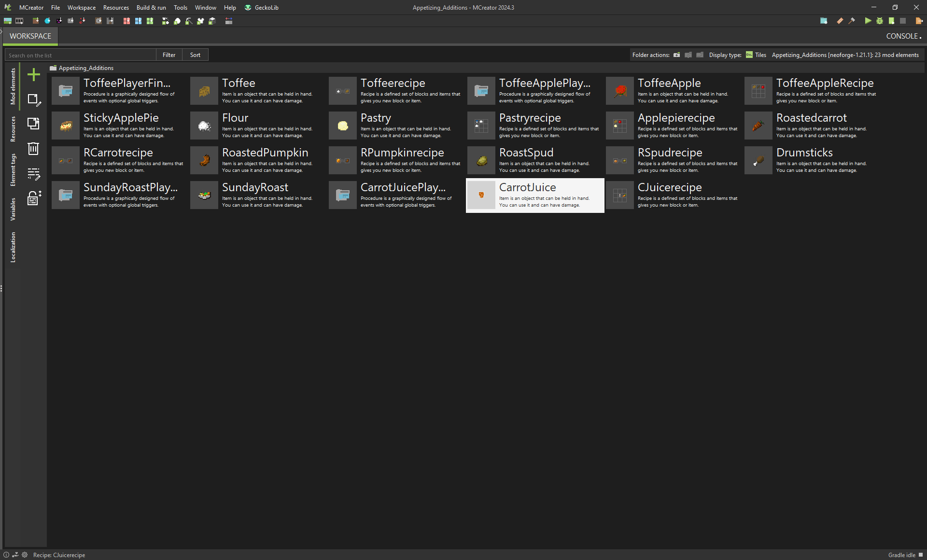
Task: Open the Build & run menu
Action: click(x=151, y=8)
